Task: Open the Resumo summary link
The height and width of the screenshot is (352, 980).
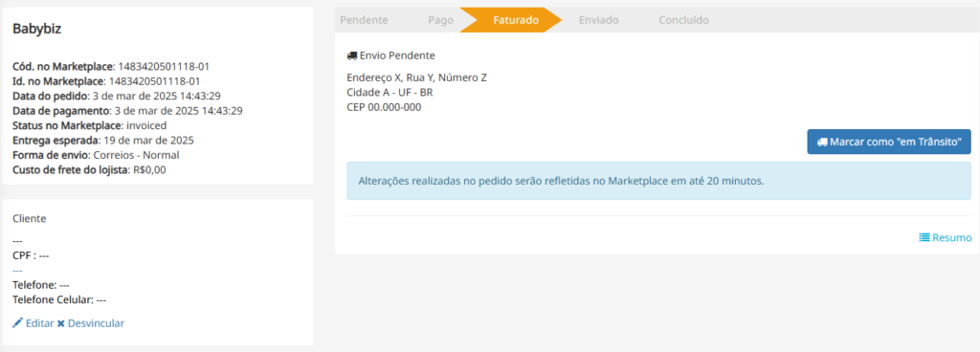Action: [x=952, y=237]
